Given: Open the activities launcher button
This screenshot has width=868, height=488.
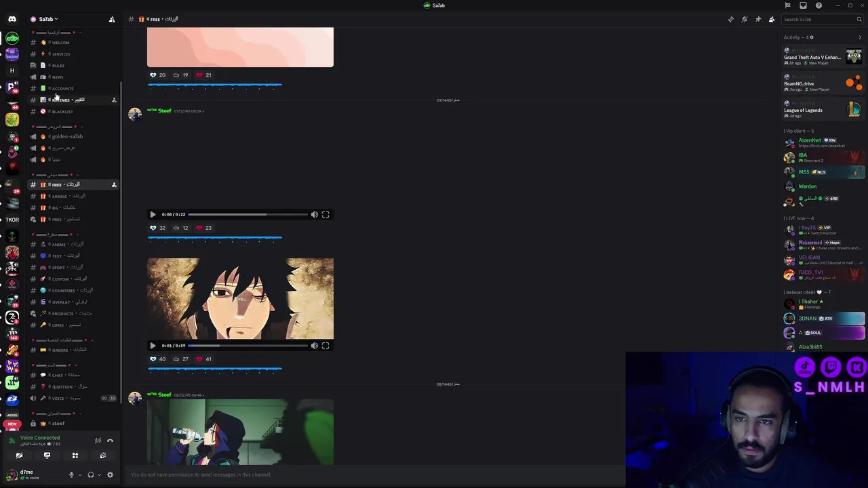Looking at the screenshot, I should tap(75, 455).
